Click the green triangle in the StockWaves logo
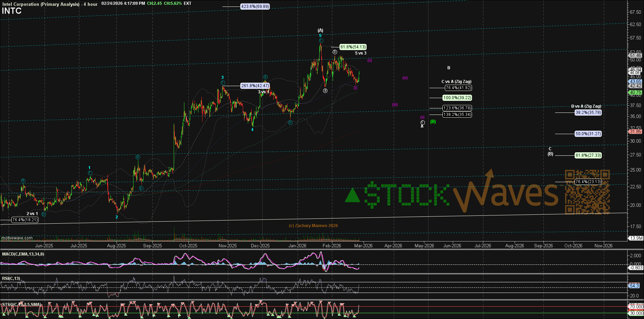This screenshot has width=644, height=319. click(x=352, y=196)
